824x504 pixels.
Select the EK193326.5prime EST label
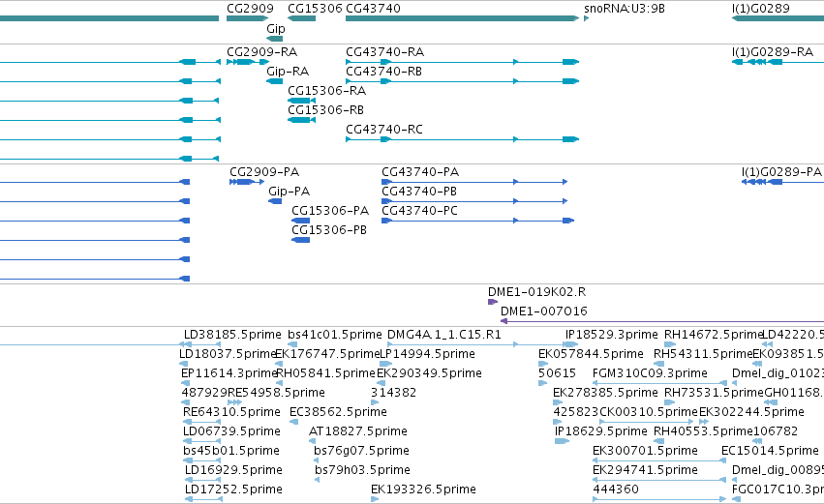click(x=423, y=489)
